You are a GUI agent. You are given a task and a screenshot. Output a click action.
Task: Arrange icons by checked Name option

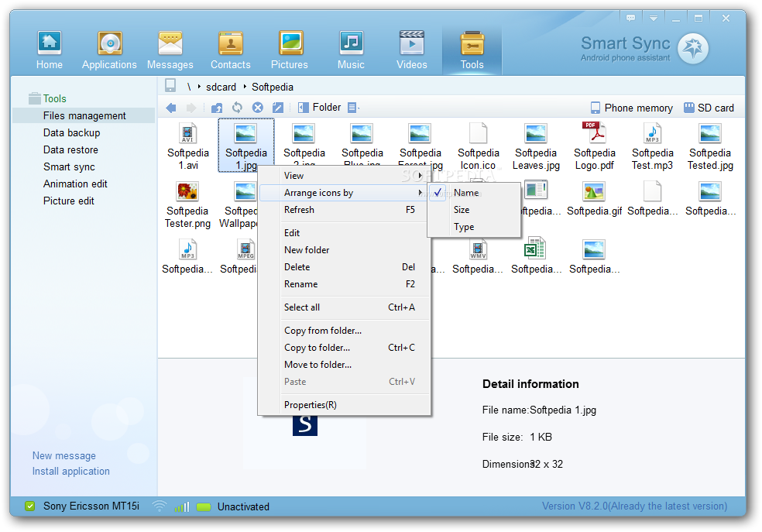point(474,193)
